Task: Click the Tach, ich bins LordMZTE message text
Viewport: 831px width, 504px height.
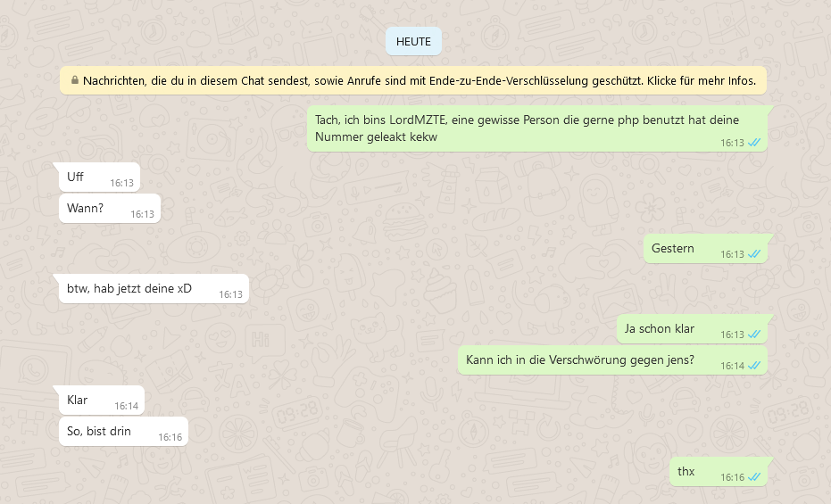Action: (x=527, y=128)
